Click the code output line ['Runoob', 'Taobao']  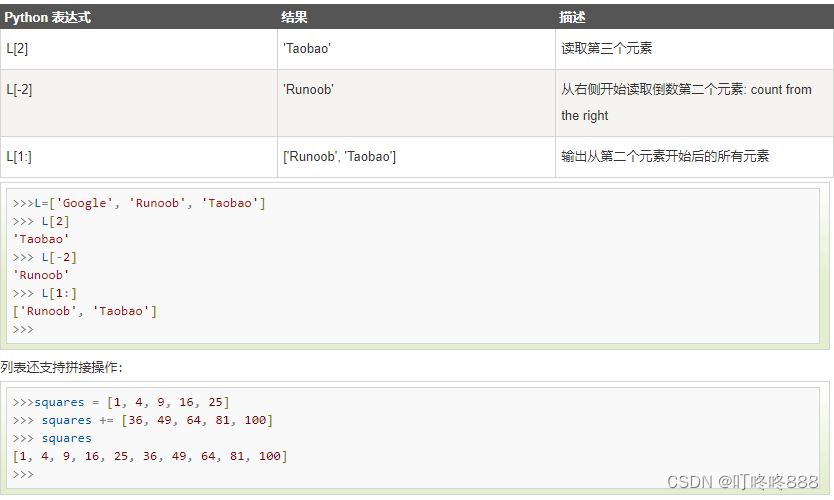pyautogui.click(x=85, y=311)
